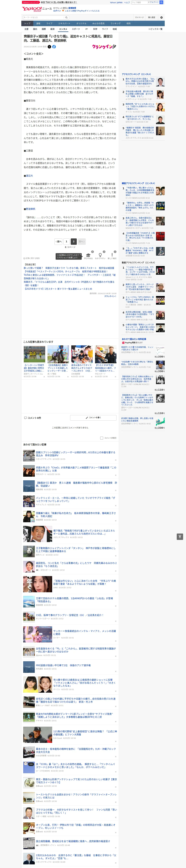The image size is (186, 868).
Task: Click the comment speech-bubble icon beside コメント0件
Action: click(25, 418)
